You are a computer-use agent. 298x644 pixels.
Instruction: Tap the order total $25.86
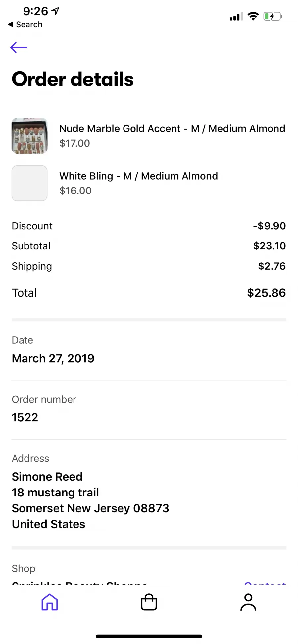click(x=267, y=293)
